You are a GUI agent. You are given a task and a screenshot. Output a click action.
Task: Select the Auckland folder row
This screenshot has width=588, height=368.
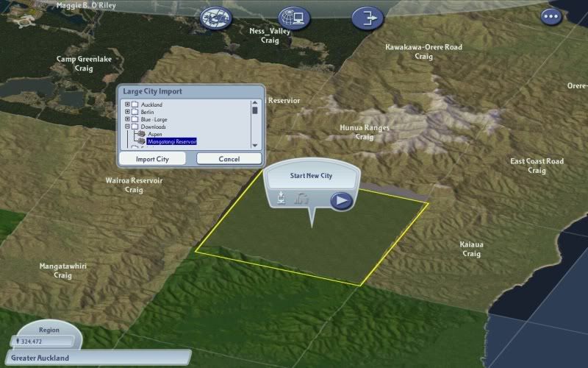(x=147, y=105)
